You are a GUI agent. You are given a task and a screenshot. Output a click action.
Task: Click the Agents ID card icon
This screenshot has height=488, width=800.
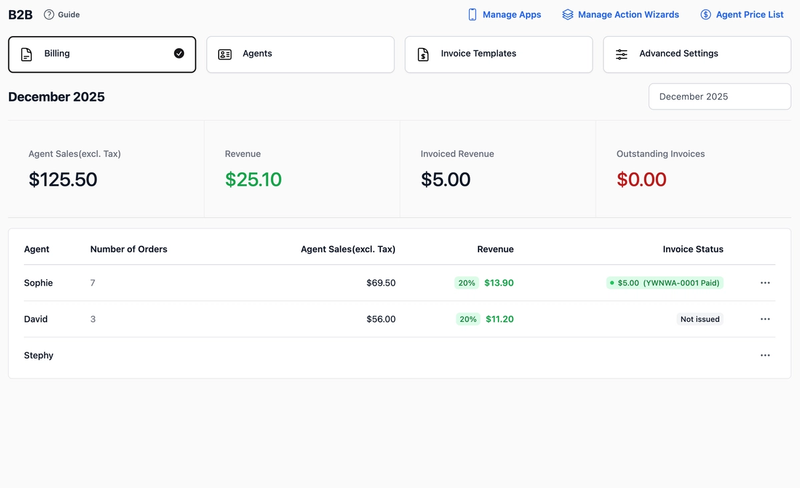(225, 54)
